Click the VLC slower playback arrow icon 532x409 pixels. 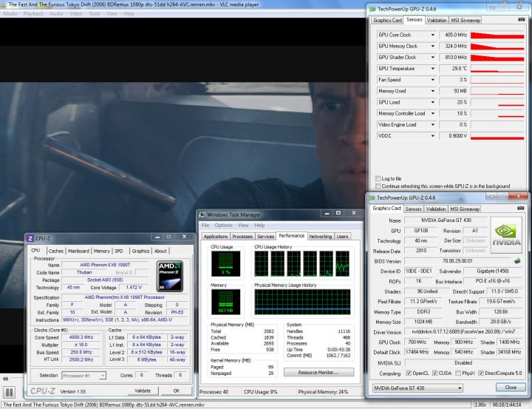pos(5,379)
